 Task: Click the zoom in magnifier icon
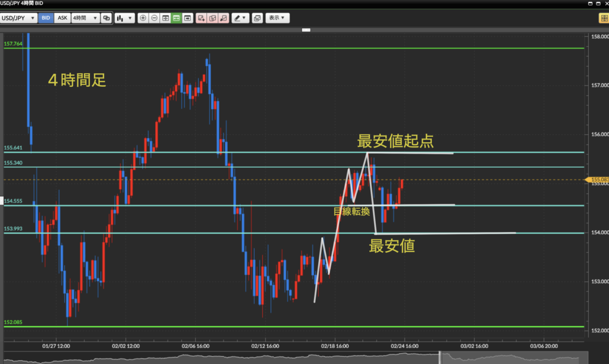pos(143,18)
